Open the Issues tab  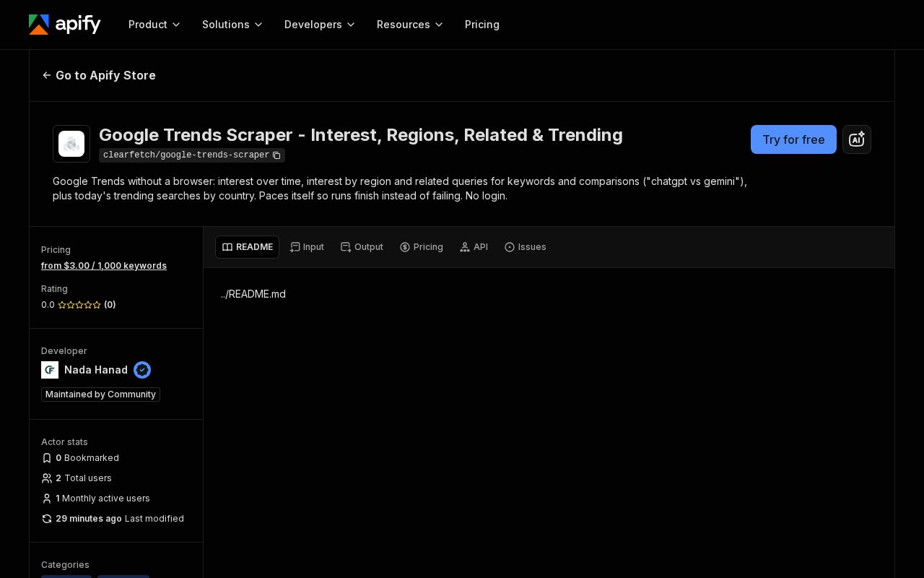click(526, 247)
